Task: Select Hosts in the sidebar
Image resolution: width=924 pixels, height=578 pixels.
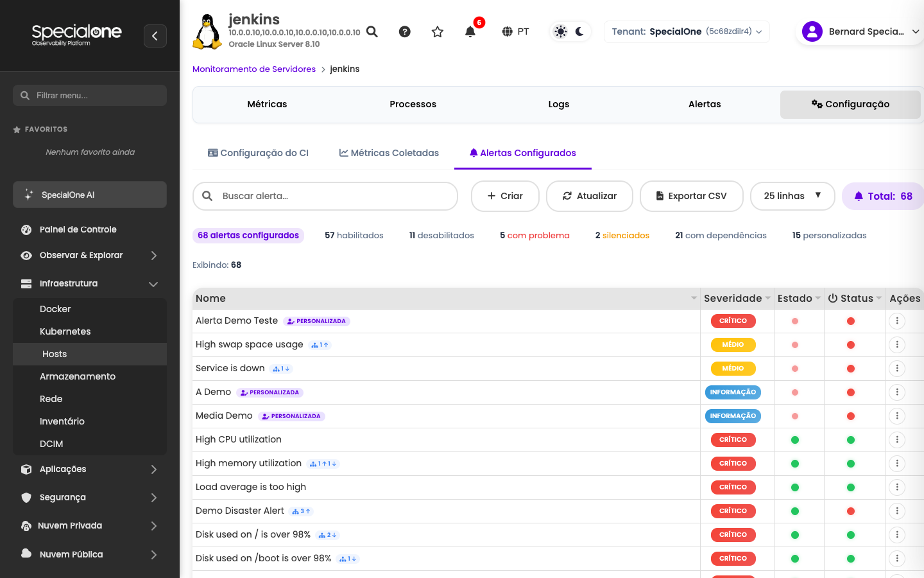Action: 90,354
